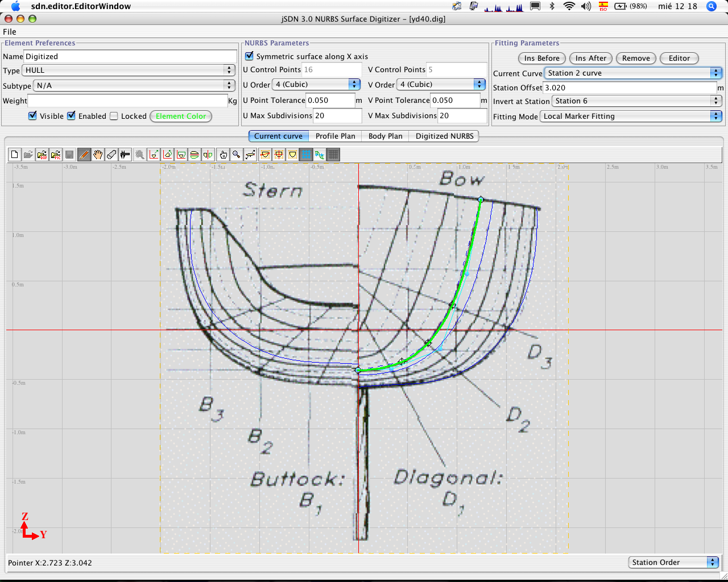Screen dimensions: 728x582
Task: Click the Ins After button
Action: tap(591, 58)
